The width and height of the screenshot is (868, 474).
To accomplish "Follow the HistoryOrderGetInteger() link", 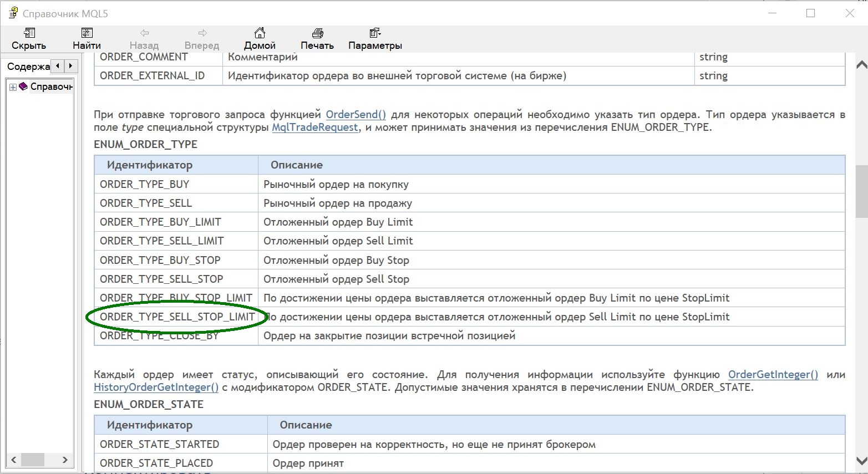I will [x=156, y=388].
